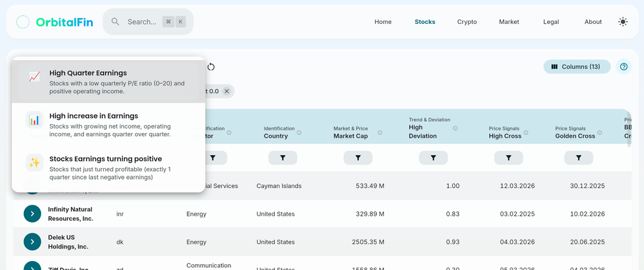Screen dimensions: 644x270
Task: Click date 20.06.2025
Action: [x=587, y=242]
